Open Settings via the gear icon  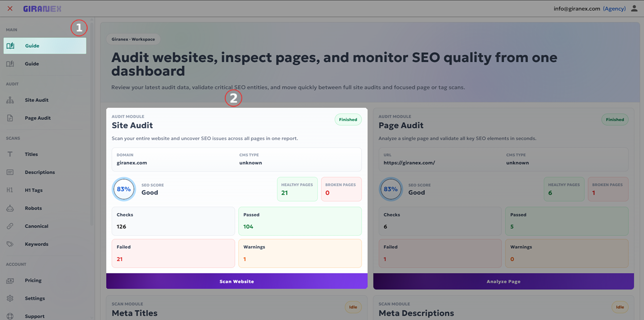point(10,298)
